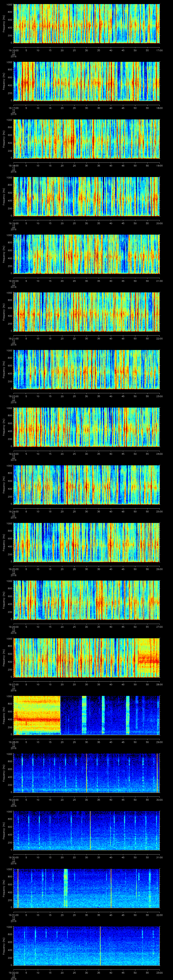Click the '19:23:00' time label
This screenshot has width=173, height=980.
[14, 454]
